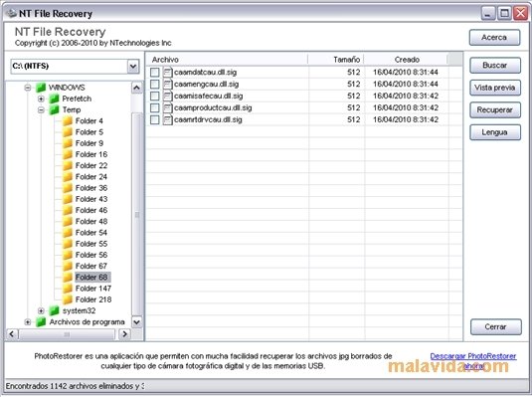Sort by the Archivo column header

coord(228,60)
